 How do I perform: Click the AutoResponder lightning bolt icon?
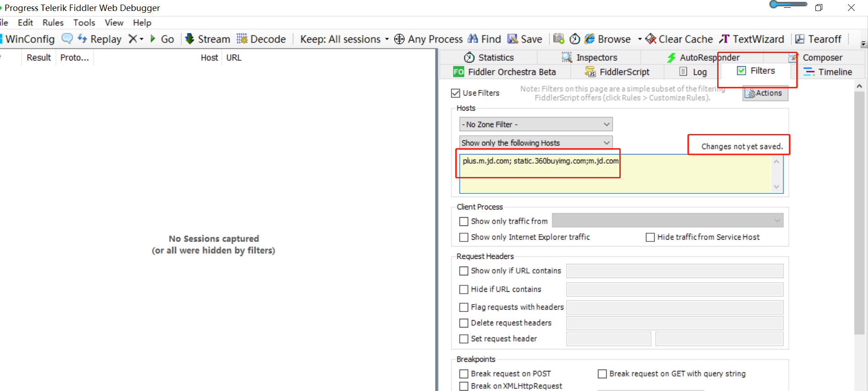671,58
